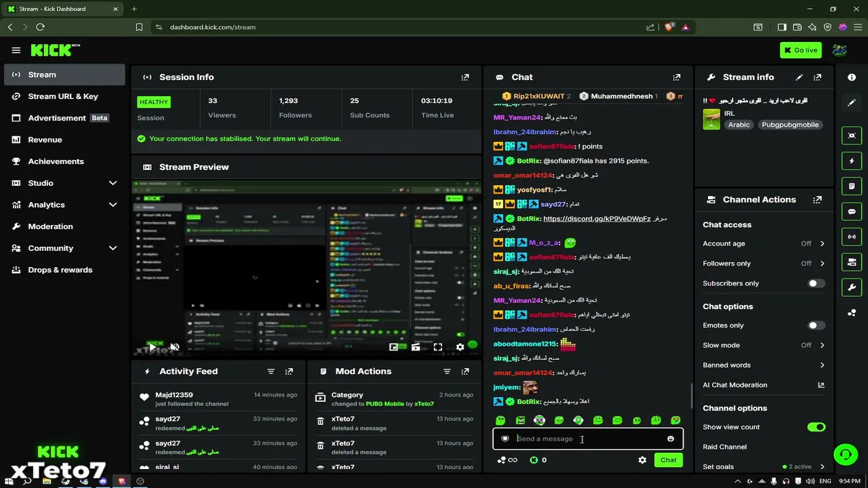Click the stream preview play button
The height and width of the screenshot is (488, 868).
pos(153,347)
